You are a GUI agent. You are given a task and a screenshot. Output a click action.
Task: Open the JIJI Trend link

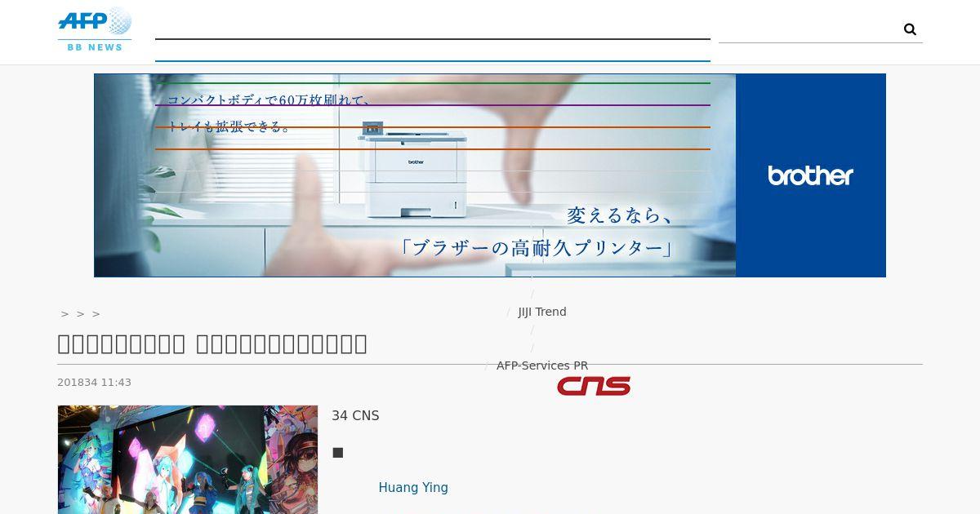(542, 312)
